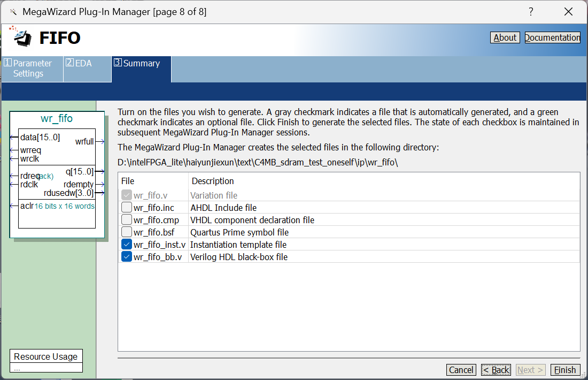The width and height of the screenshot is (588, 380).
Task: Uncheck the wr_fifo_inst.v instantiation template checkbox
Action: [127, 245]
